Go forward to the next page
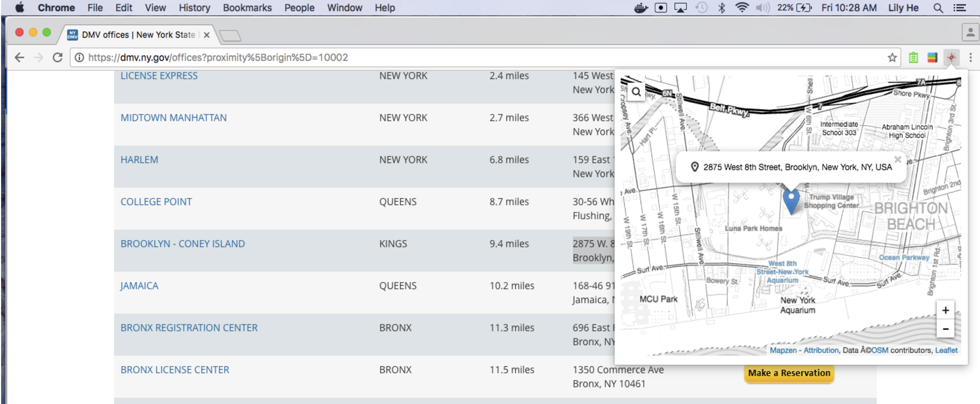This screenshot has width=980, height=404. pos(38,57)
